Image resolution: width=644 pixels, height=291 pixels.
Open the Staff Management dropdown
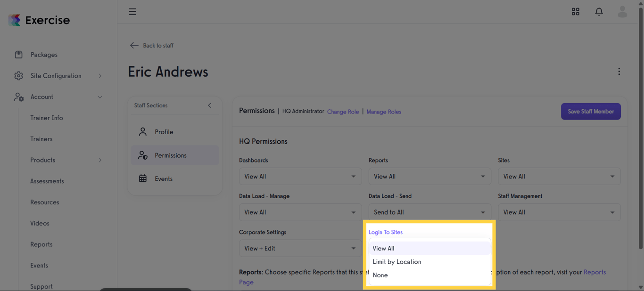559,212
